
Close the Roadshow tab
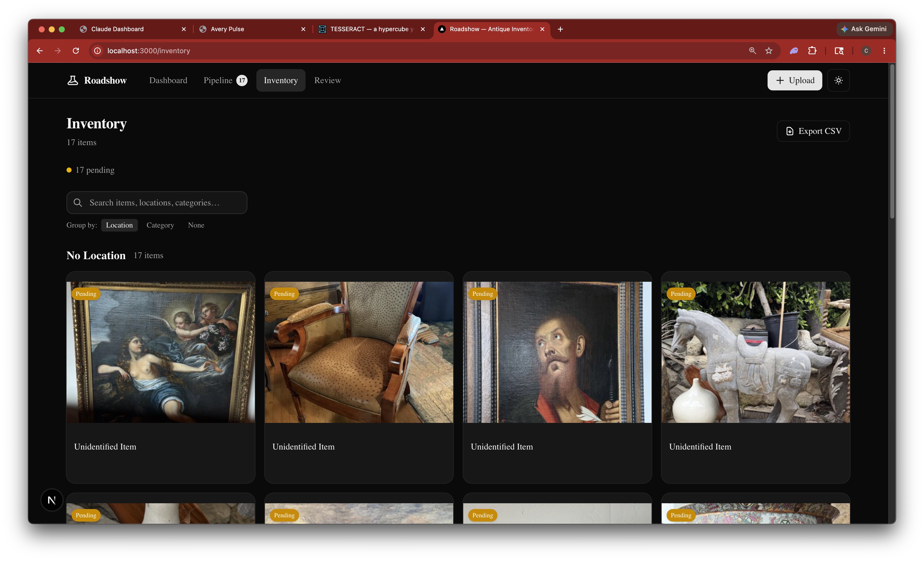click(542, 29)
